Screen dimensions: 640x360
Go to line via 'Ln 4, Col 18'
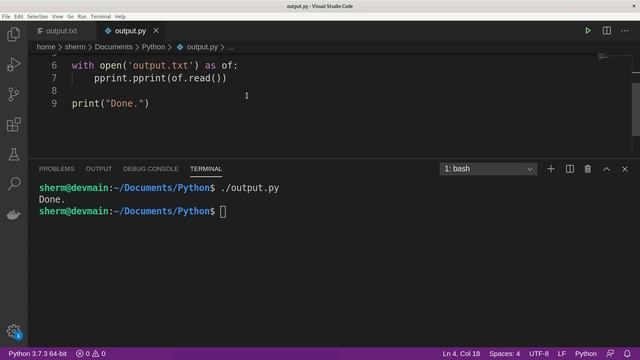pyautogui.click(x=461, y=353)
